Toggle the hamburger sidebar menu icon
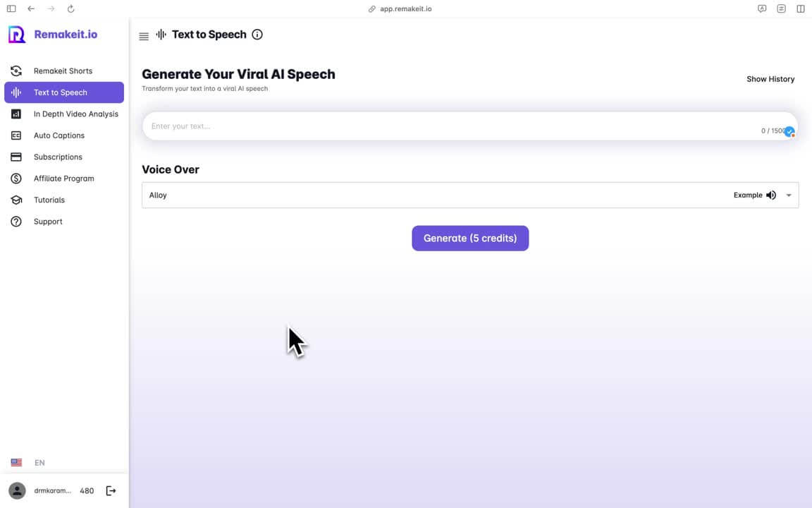Viewport: 812px width, 508px height. pos(144,36)
